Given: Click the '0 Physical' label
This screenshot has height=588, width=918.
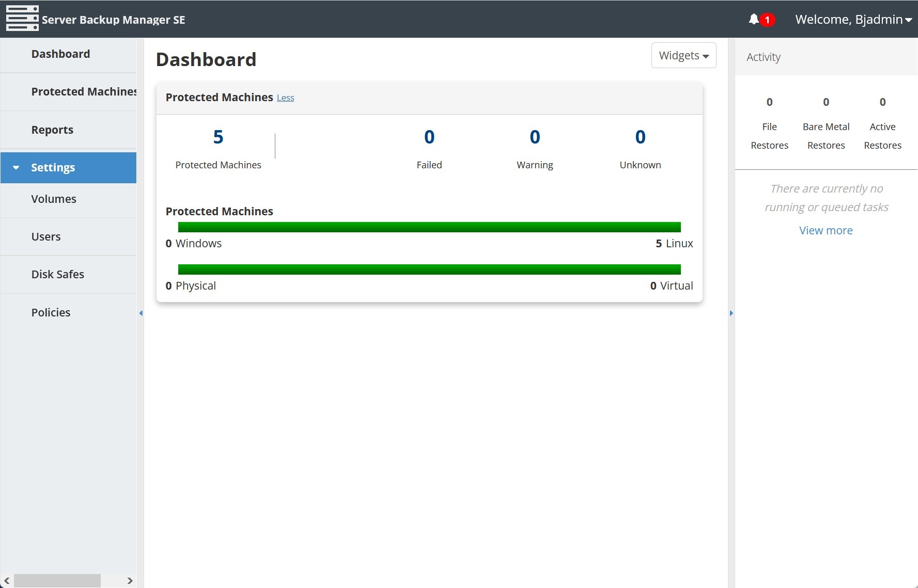Looking at the screenshot, I should (191, 285).
